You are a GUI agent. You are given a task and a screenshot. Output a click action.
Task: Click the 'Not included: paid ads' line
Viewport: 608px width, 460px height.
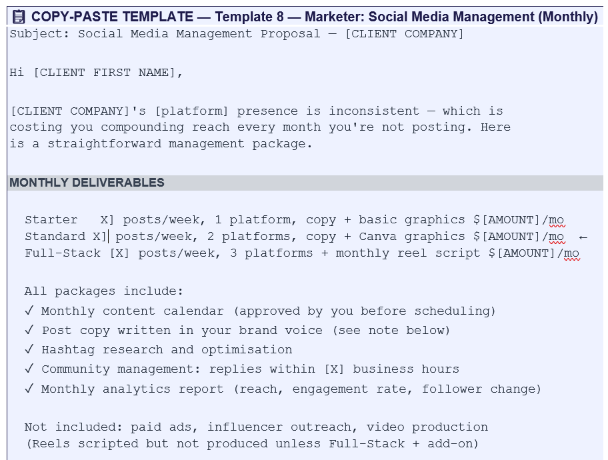pyautogui.click(x=256, y=427)
